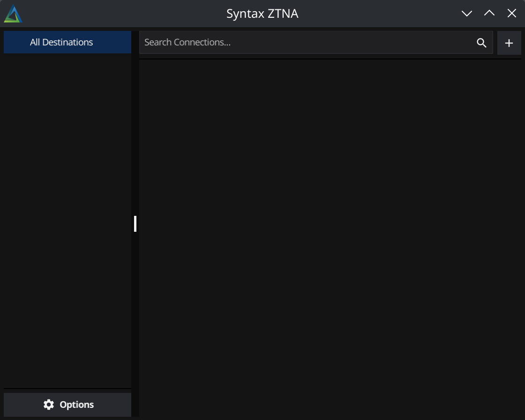Click the Syntax ZTNA triangle logo
The width and height of the screenshot is (525, 420).
click(13, 13)
